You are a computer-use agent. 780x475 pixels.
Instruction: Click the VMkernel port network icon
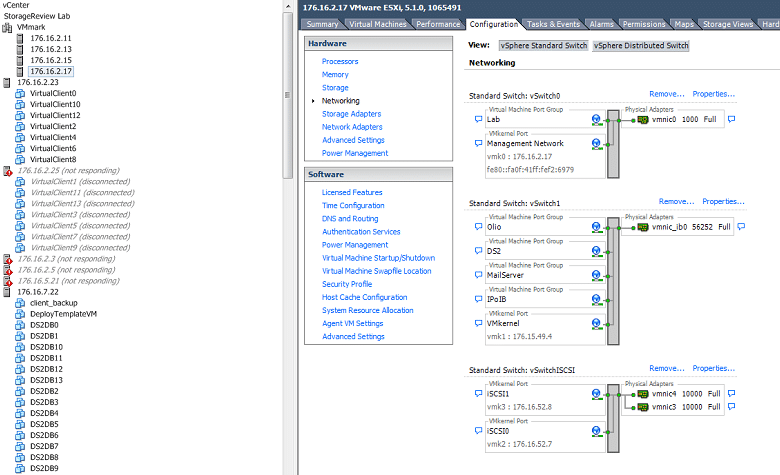(x=596, y=324)
